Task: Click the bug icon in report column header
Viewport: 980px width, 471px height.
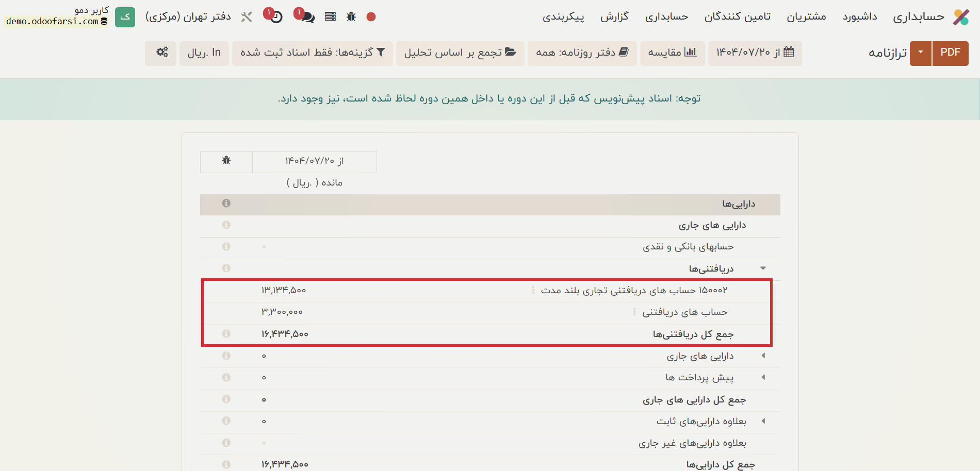Action: point(226,161)
